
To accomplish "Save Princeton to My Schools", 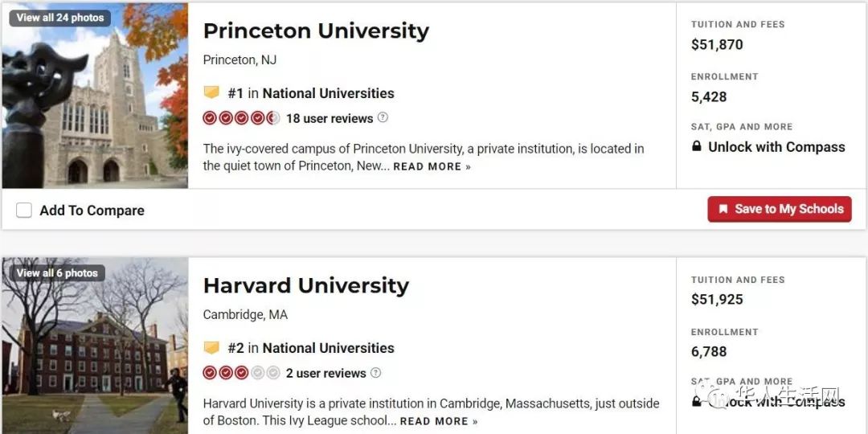I will [780, 209].
